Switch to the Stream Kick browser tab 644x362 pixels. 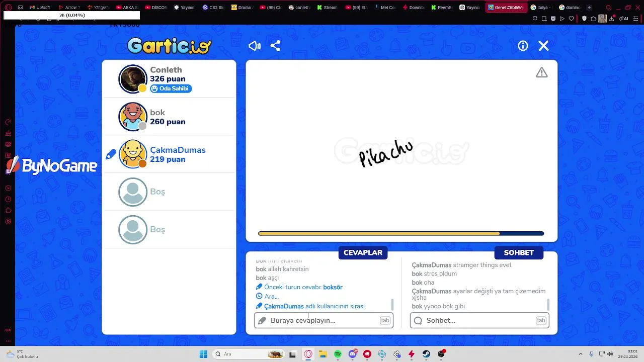tap(328, 8)
